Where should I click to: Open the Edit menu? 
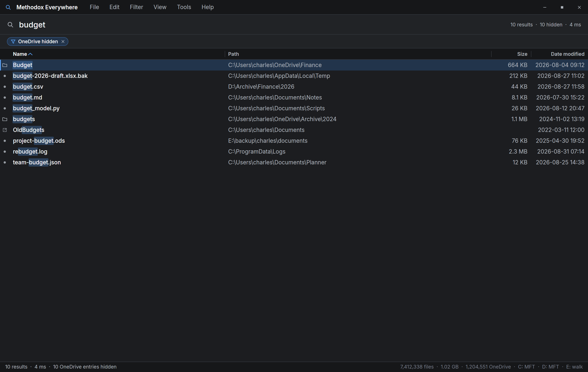click(x=114, y=7)
